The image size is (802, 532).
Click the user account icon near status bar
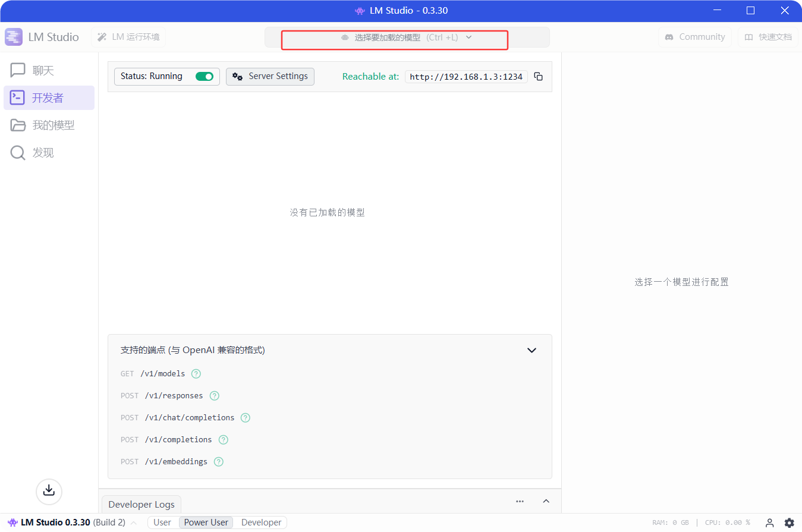pyautogui.click(x=769, y=522)
